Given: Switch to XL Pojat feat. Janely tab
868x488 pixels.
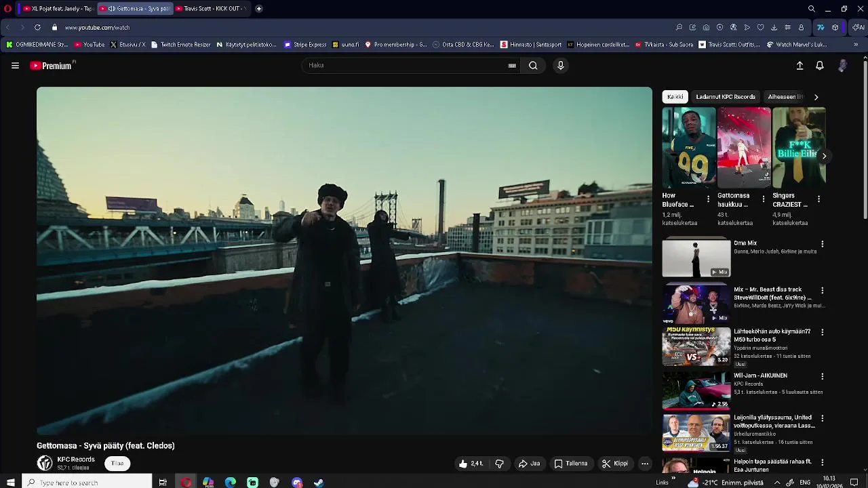Looking at the screenshot, I should tap(57, 9).
